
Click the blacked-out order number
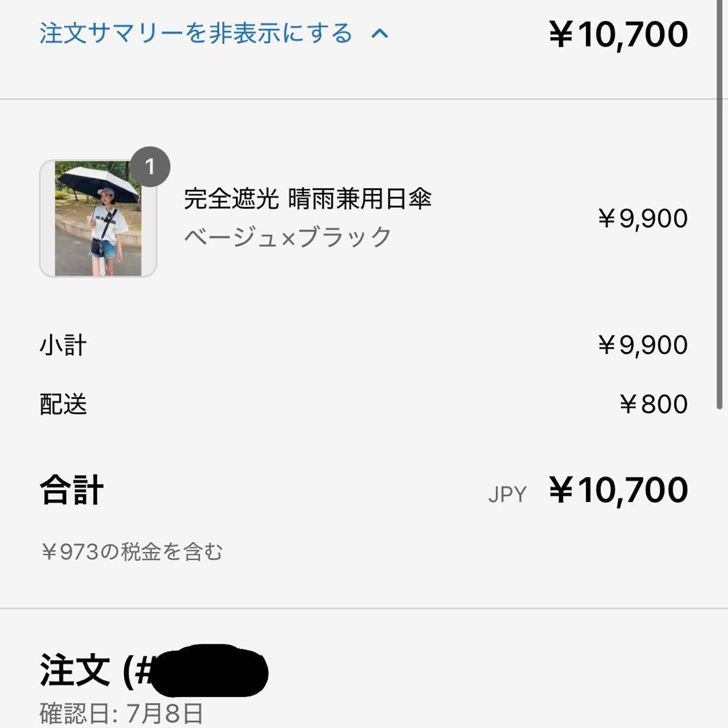click(x=209, y=671)
